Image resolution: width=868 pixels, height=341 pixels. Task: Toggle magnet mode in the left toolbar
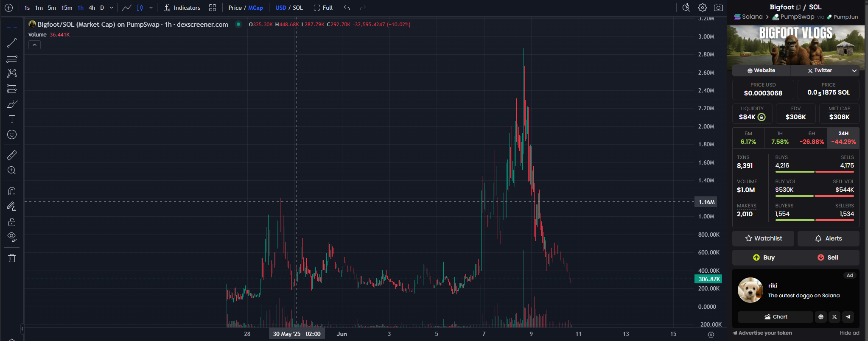pos(12,191)
